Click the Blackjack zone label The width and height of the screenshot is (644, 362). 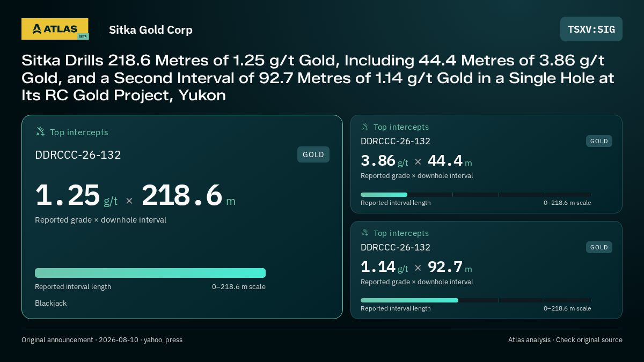[51, 303]
